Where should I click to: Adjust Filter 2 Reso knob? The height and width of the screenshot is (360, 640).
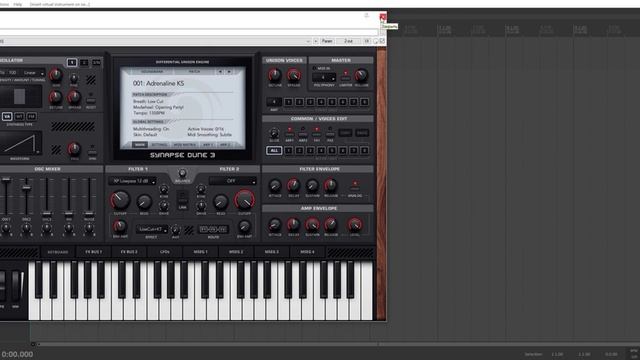tap(220, 202)
